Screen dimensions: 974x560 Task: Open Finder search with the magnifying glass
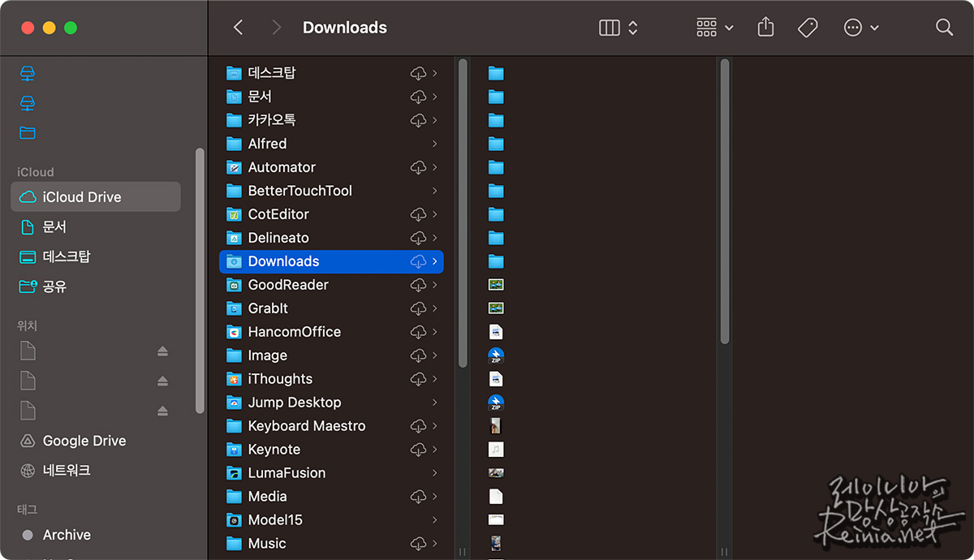tap(944, 27)
